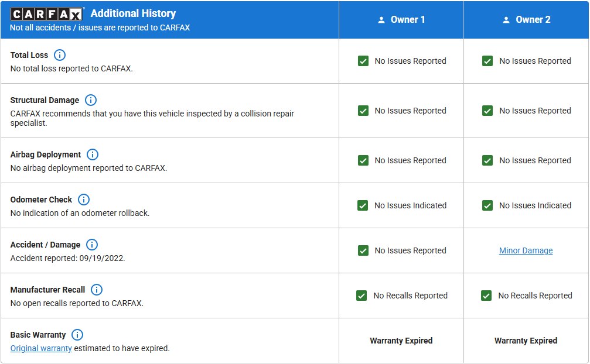
Task: Click the Owner 2 person icon
Action: [x=506, y=20]
